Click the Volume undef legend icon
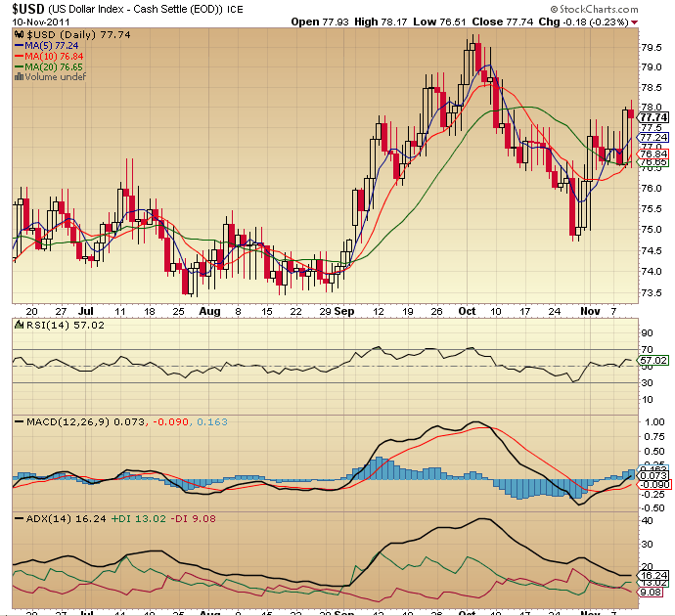675x616 pixels. point(18,77)
